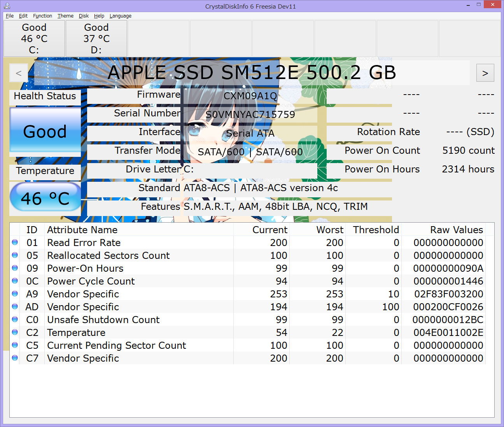The height and width of the screenshot is (427, 504).
Task: Switch to the D: drive tab showing 37 °C
Action: pos(96,39)
